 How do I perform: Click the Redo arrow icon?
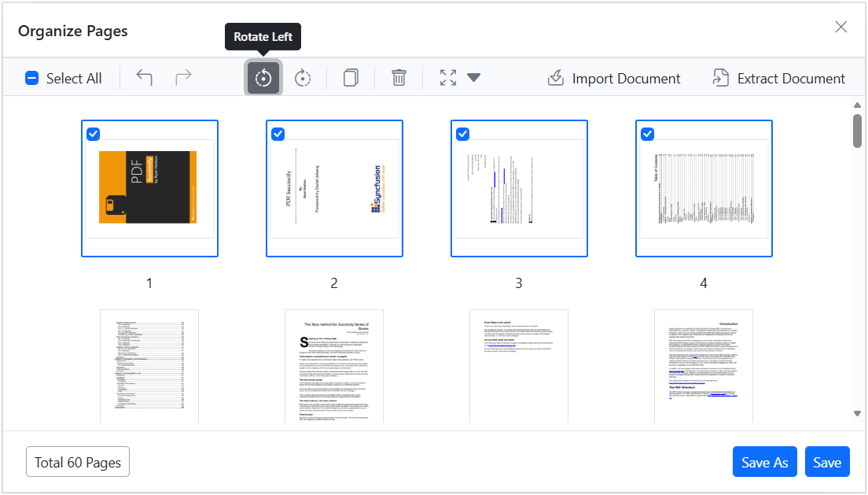[183, 78]
